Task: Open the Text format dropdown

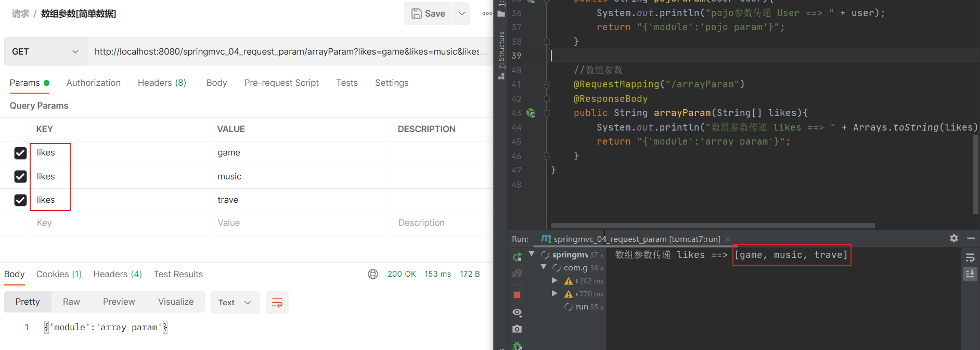Action: coord(235,303)
